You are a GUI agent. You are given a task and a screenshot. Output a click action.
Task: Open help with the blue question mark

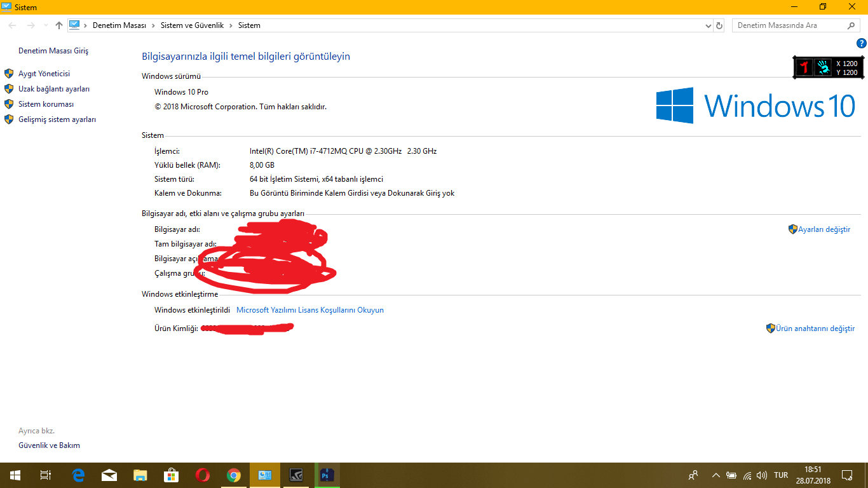(862, 43)
